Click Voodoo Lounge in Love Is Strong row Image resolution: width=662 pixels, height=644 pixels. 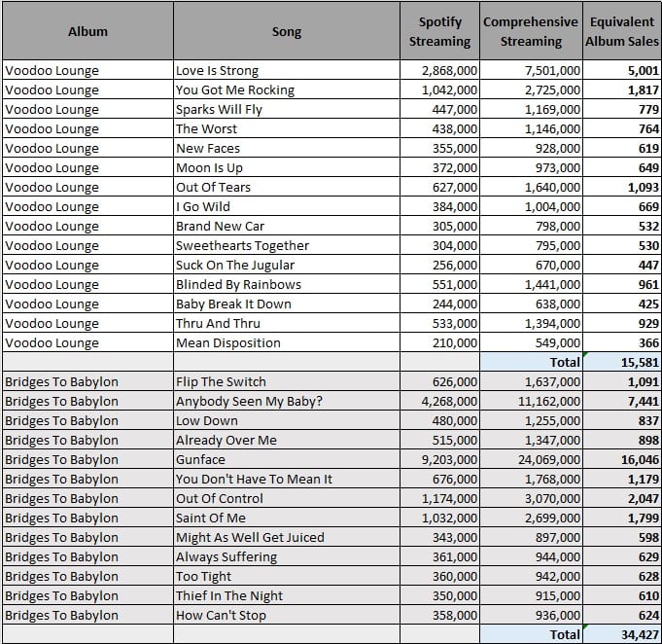point(87,70)
